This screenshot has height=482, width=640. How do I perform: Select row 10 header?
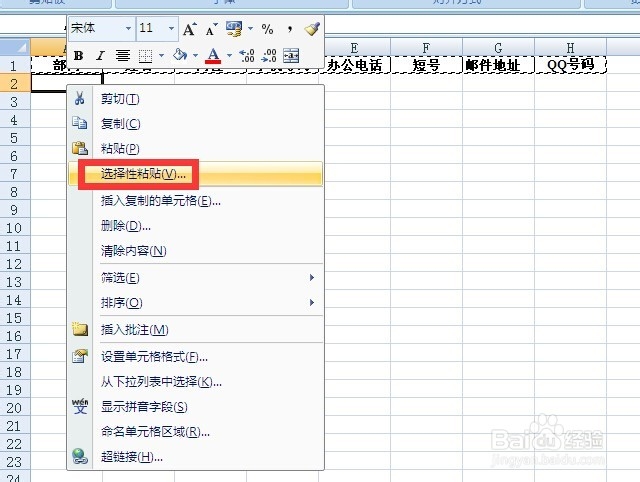point(15,228)
